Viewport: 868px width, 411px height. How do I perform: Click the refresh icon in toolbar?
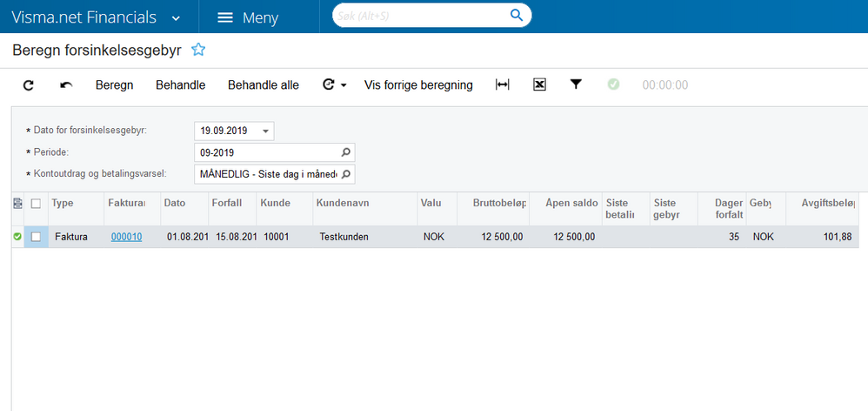pyautogui.click(x=28, y=85)
